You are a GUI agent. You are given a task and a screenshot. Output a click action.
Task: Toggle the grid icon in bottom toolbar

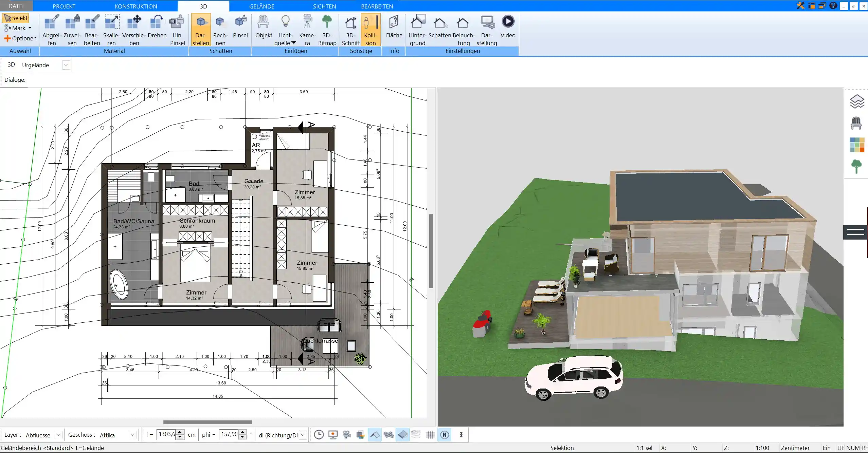tap(430, 435)
